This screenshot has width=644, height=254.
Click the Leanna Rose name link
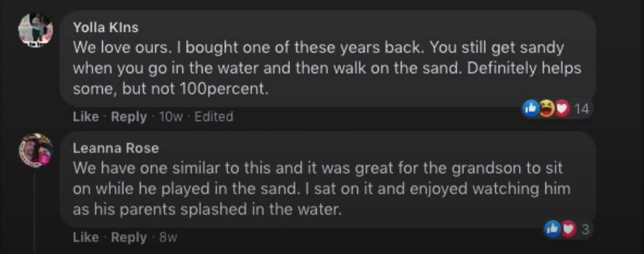[x=115, y=148]
